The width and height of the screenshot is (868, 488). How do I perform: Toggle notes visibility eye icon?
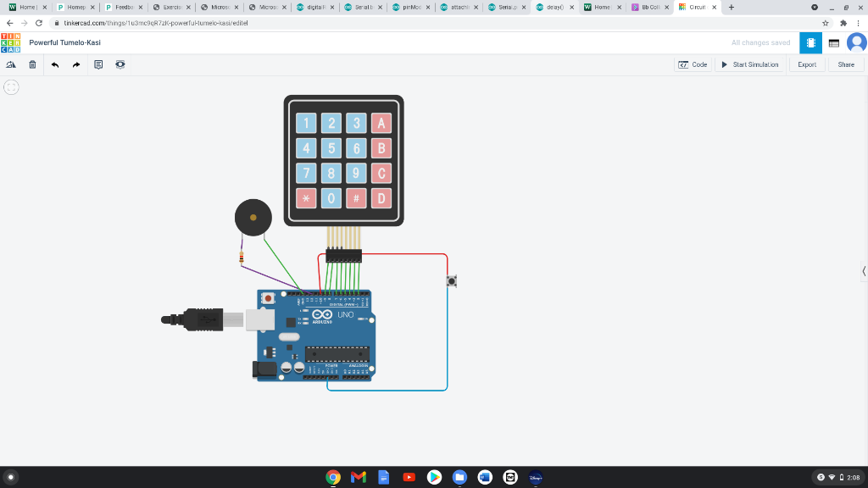[120, 64]
